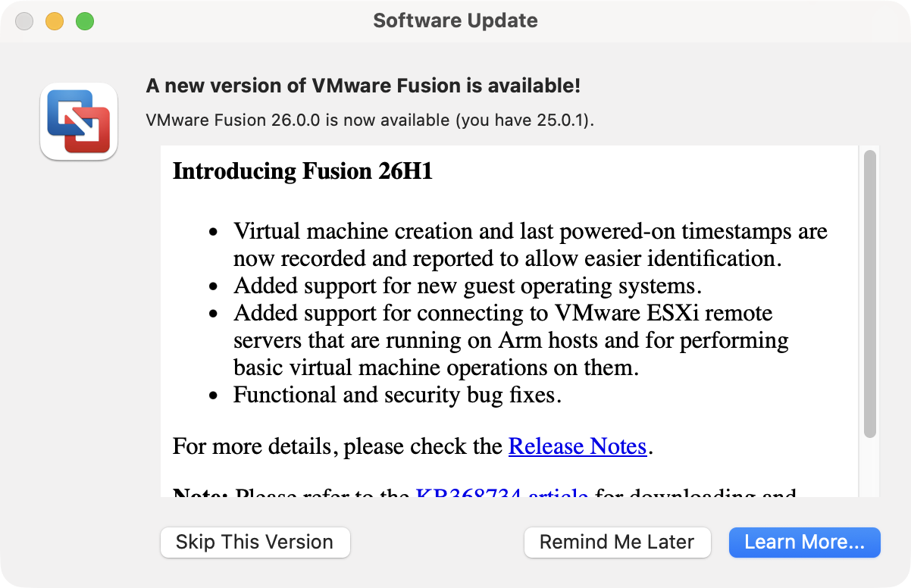
Task: Click the release notes scrollbar thumb
Action: click(x=869, y=293)
